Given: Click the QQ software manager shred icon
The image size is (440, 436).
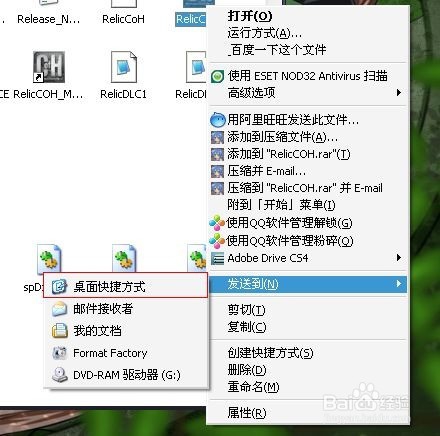Looking at the screenshot, I should click(217, 240).
